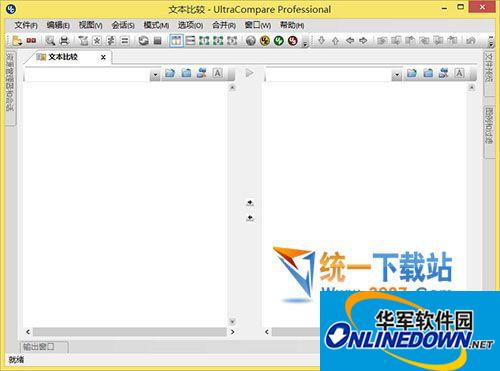Open the 文件(F) menu

point(26,25)
